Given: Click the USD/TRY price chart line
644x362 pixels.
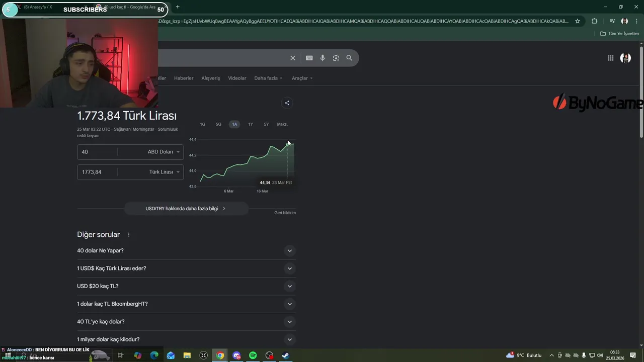Looking at the screenshot, I should click(x=247, y=162).
